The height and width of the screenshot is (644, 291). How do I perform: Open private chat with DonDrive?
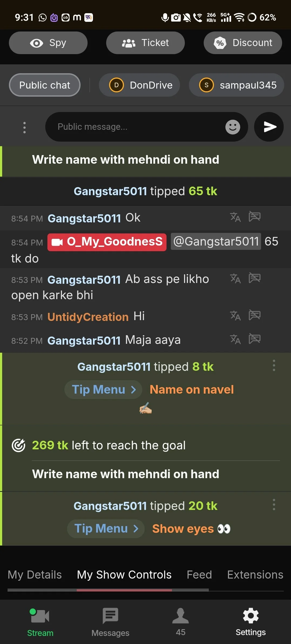[139, 85]
